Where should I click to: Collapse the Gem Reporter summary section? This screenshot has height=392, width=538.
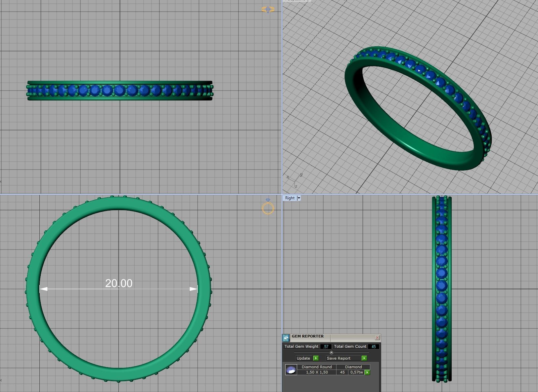click(x=332, y=352)
